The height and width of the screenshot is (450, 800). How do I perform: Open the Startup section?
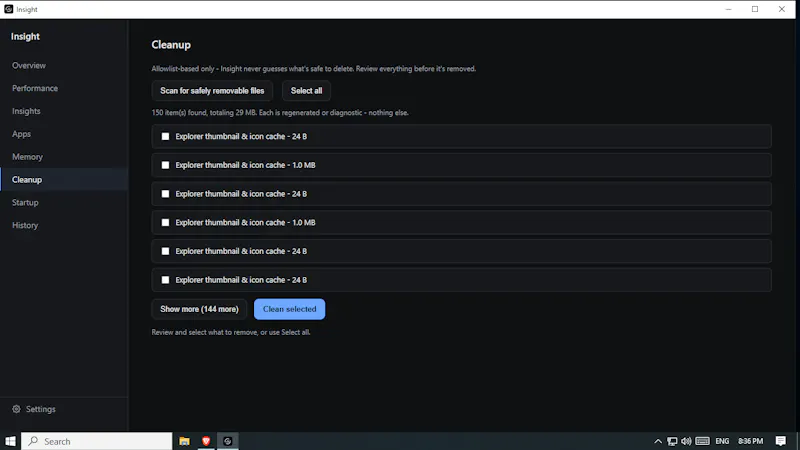point(25,203)
